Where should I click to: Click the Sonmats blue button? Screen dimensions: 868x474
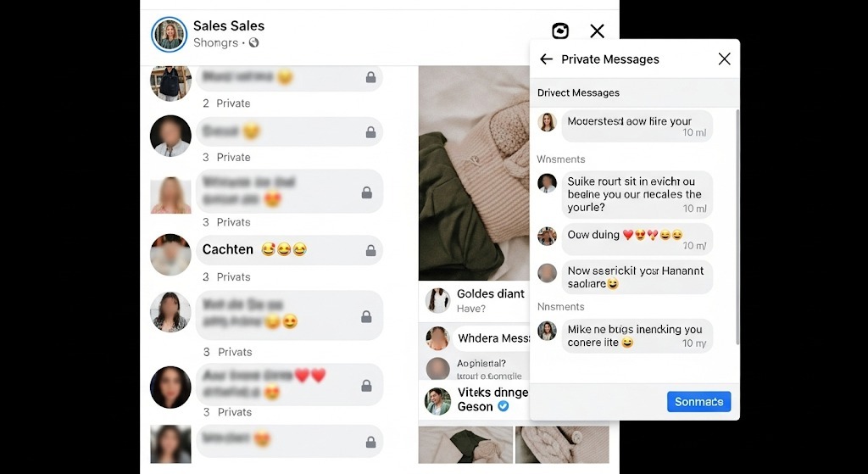click(x=698, y=401)
